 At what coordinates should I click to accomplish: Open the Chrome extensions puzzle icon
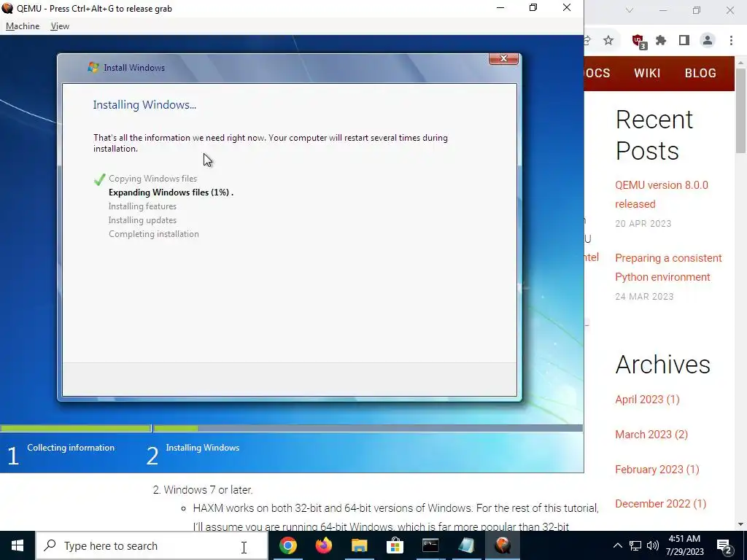661,41
